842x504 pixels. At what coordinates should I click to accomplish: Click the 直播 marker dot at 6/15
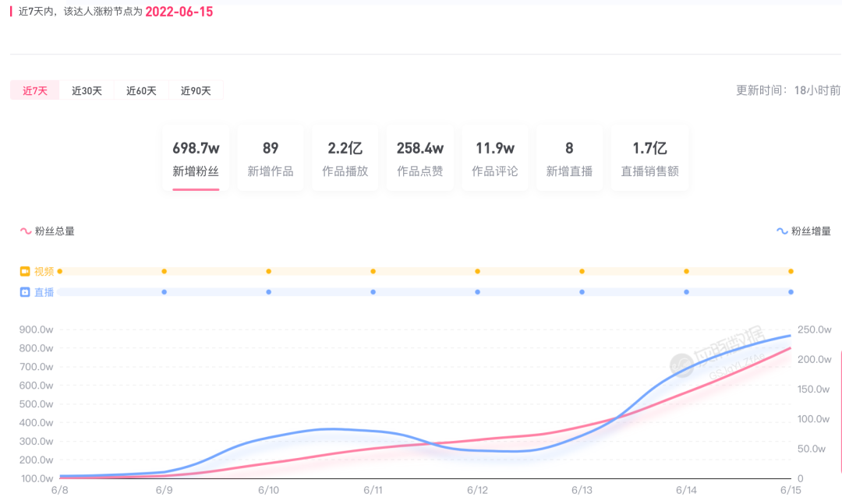[791, 292]
